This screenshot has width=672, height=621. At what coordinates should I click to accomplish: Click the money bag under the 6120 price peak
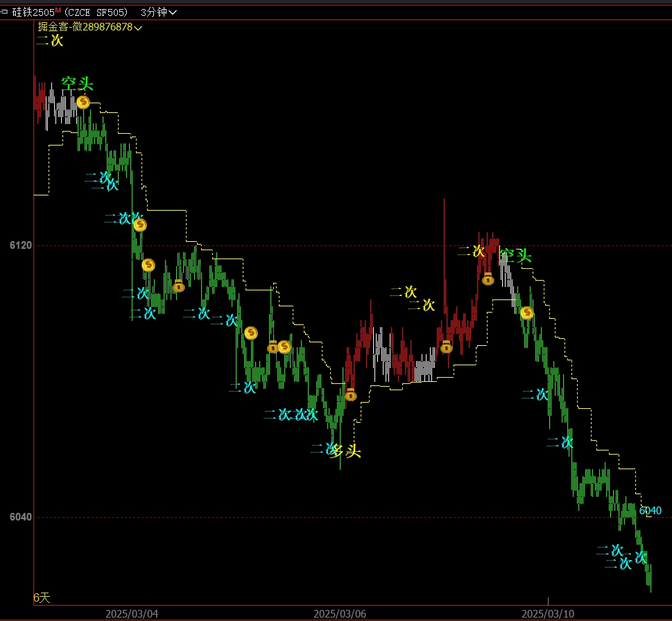click(x=488, y=279)
